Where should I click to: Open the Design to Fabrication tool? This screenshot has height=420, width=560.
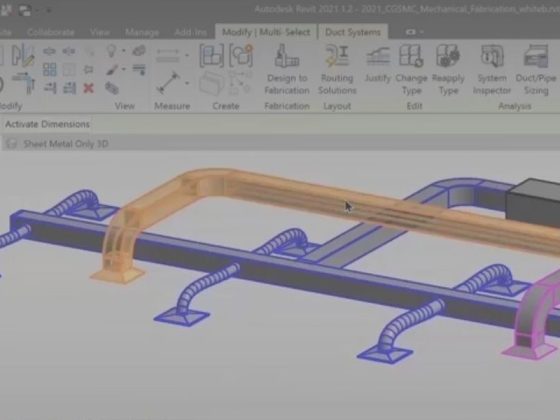pyautogui.click(x=287, y=70)
